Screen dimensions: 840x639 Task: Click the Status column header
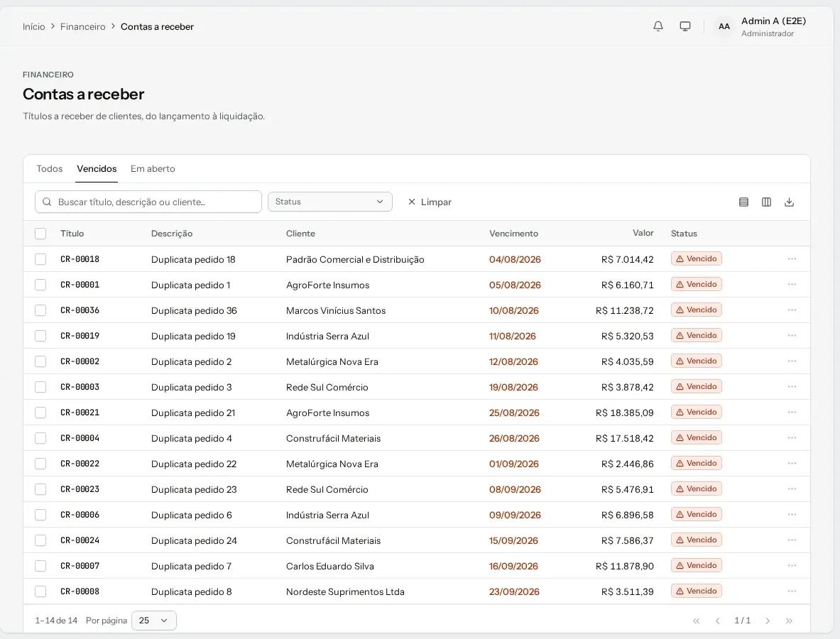(684, 234)
